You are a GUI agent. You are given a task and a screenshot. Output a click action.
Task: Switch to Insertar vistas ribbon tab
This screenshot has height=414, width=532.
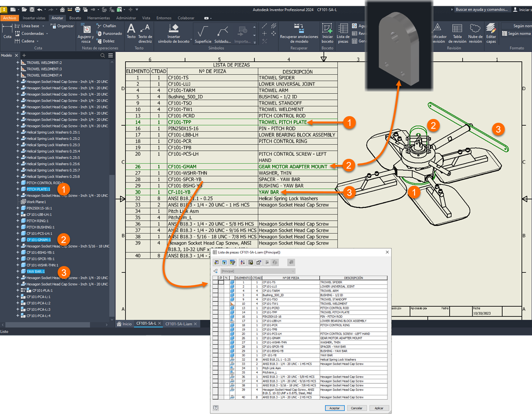(x=34, y=18)
